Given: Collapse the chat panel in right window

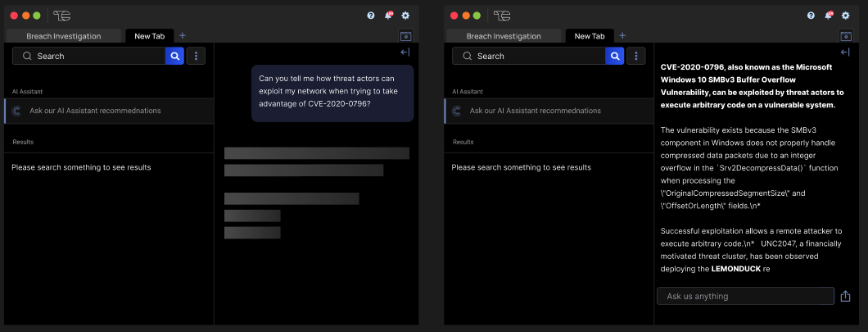Looking at the screenshot, I should [x=845, y=52].
